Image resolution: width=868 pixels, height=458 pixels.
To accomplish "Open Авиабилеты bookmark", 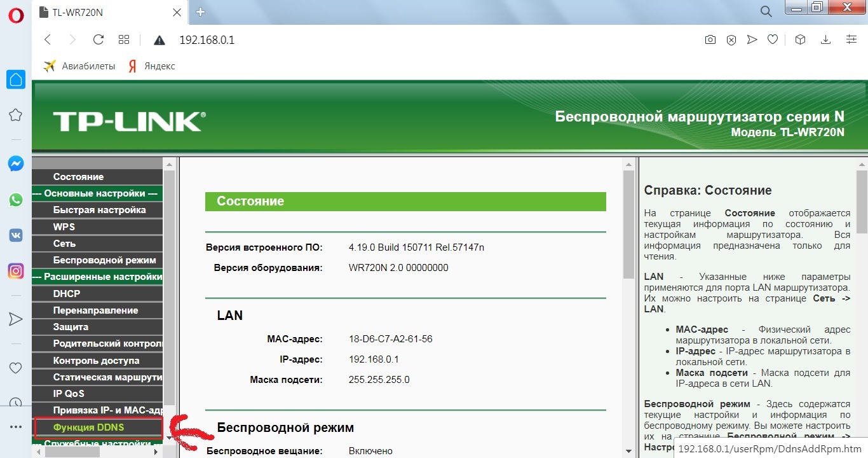I will 79,66.
